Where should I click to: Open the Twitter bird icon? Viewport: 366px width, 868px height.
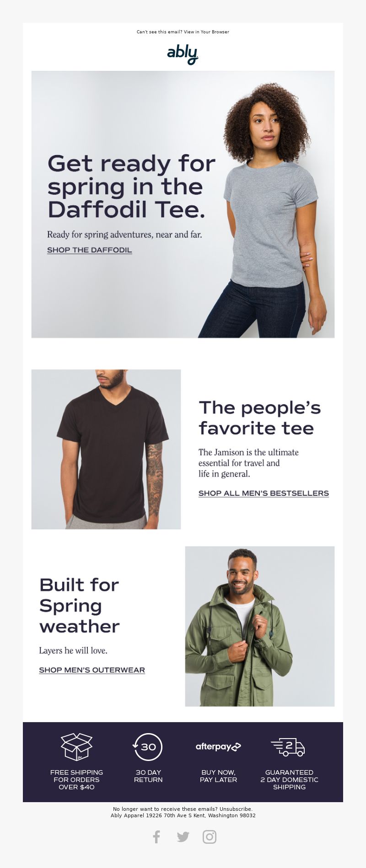[183, 837]
